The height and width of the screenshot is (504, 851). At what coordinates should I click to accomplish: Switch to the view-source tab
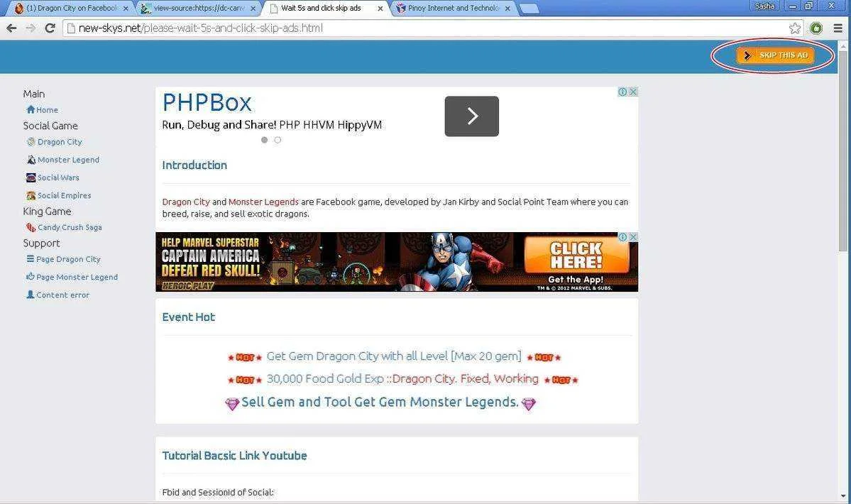198,8
